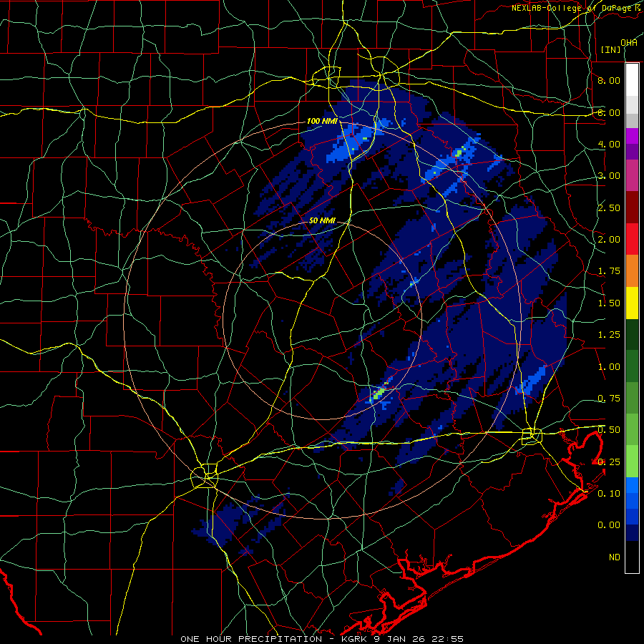The image size is (644, 644).
Task: Select the 3.00 legend value
Action: [609, 176]
